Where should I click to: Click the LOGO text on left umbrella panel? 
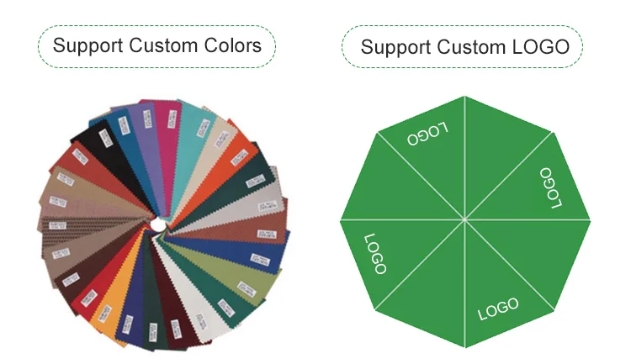375,253
